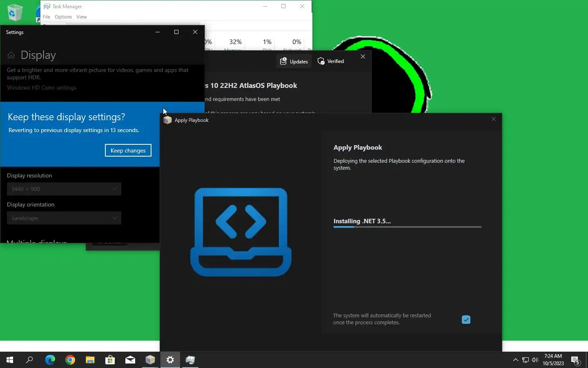Screen dimensions: 588x368
Task: Open the Recycle Bin desktop icon
Action: tap(15, 12)
